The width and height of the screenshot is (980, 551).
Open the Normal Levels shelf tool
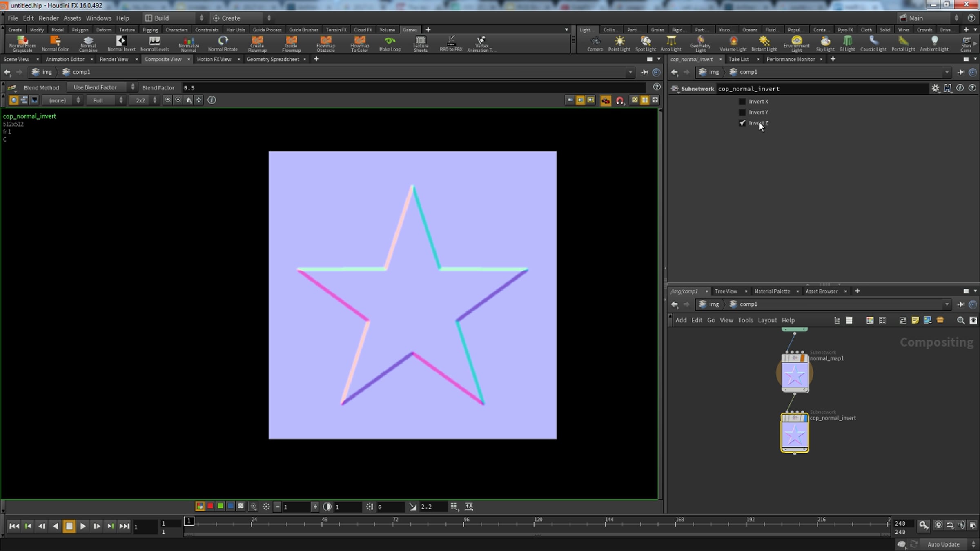point(154,43)
